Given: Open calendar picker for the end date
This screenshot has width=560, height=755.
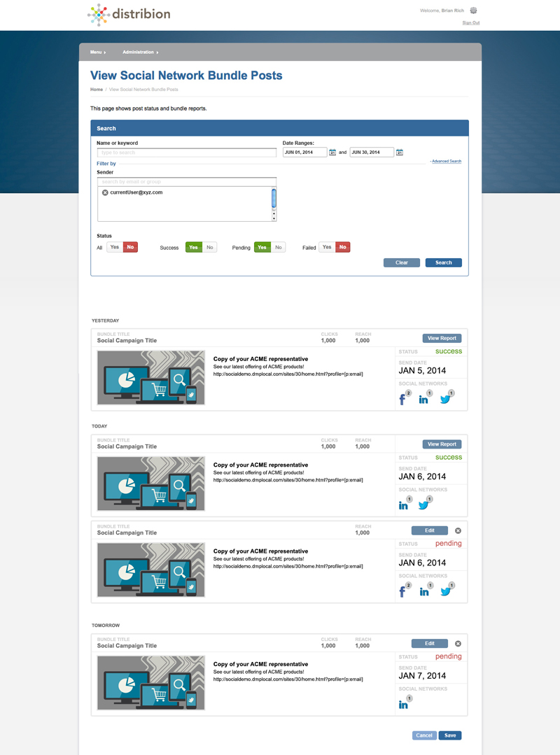Looking at the screenshot, I should pos(399,152).
